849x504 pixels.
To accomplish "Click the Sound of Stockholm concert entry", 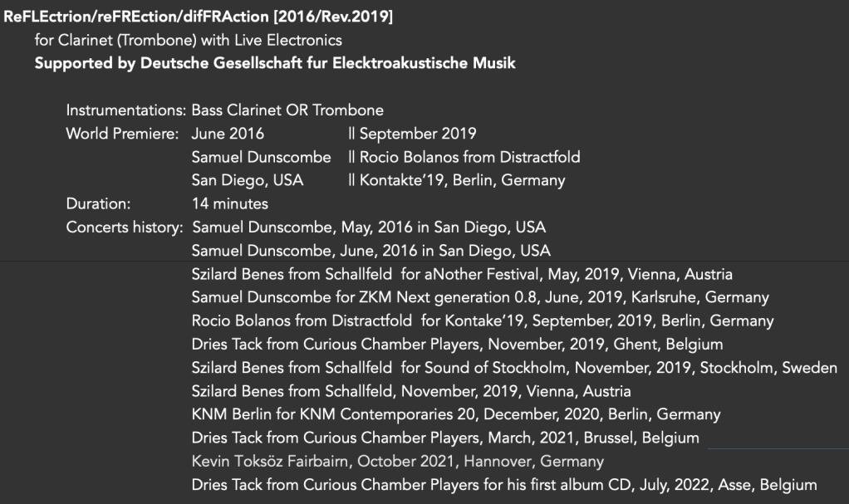I will pos(513,367).
